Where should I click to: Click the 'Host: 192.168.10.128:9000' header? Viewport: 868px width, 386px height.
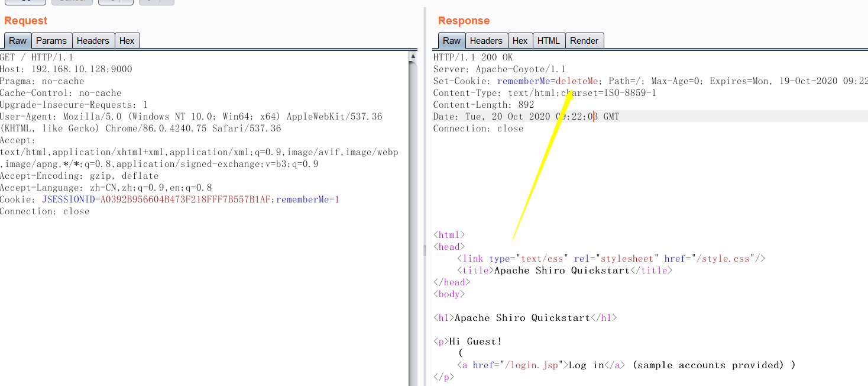[x=66, y=69]
